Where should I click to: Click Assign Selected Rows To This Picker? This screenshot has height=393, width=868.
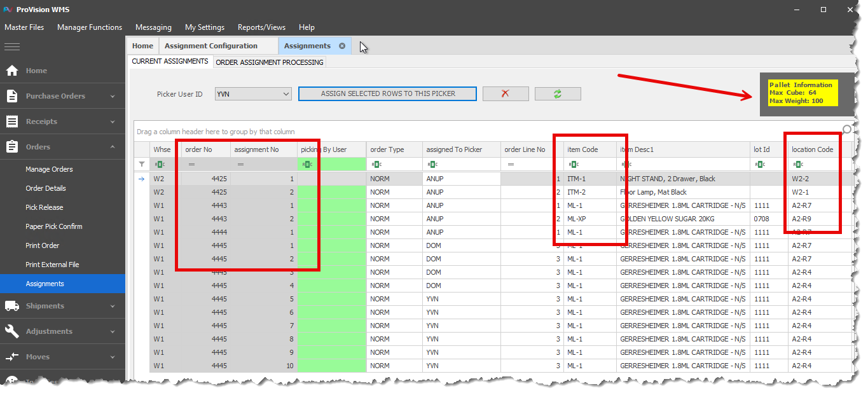pyautogui.click(x=387, y=93)
